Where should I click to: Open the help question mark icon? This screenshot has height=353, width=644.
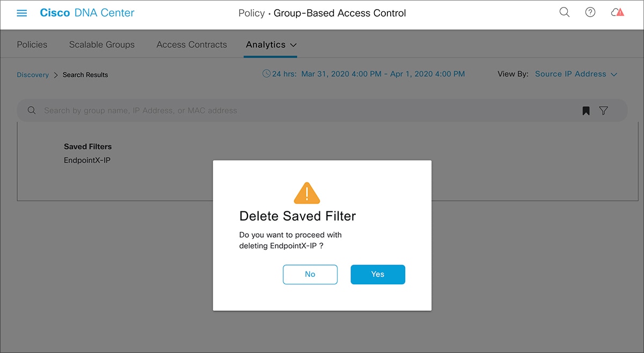(590, 12)
